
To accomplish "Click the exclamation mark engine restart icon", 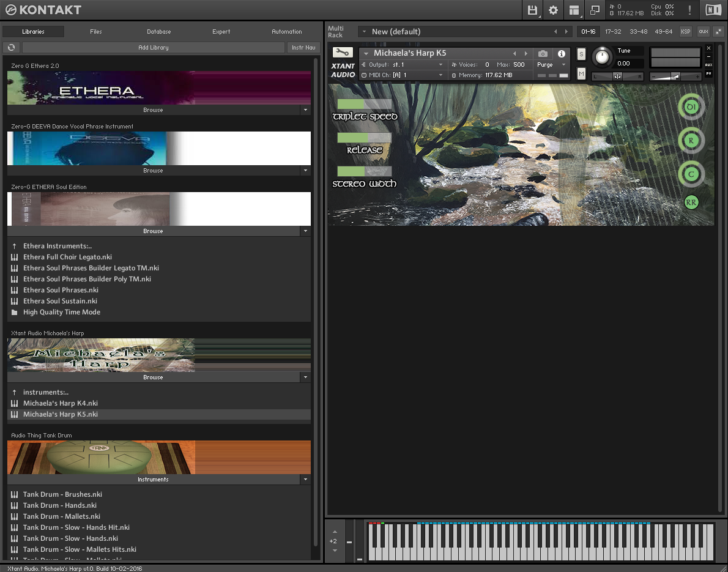I will point(690,10).
